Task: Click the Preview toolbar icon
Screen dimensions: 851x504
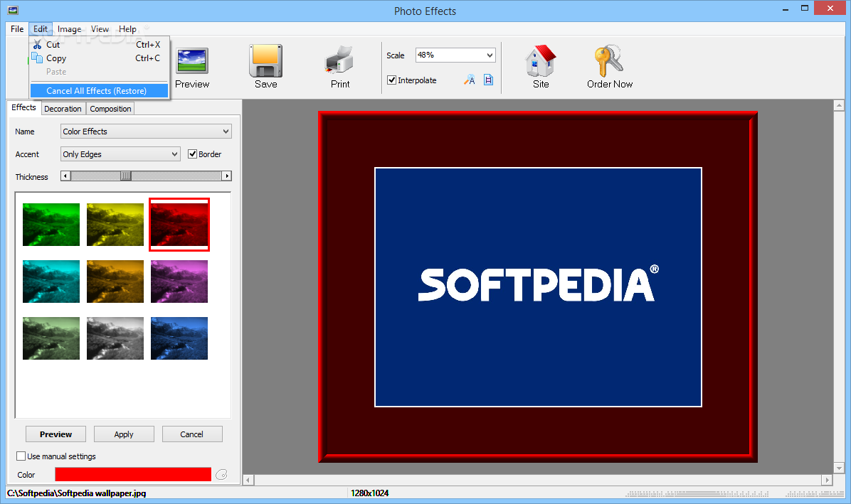Action: [192, 61]
